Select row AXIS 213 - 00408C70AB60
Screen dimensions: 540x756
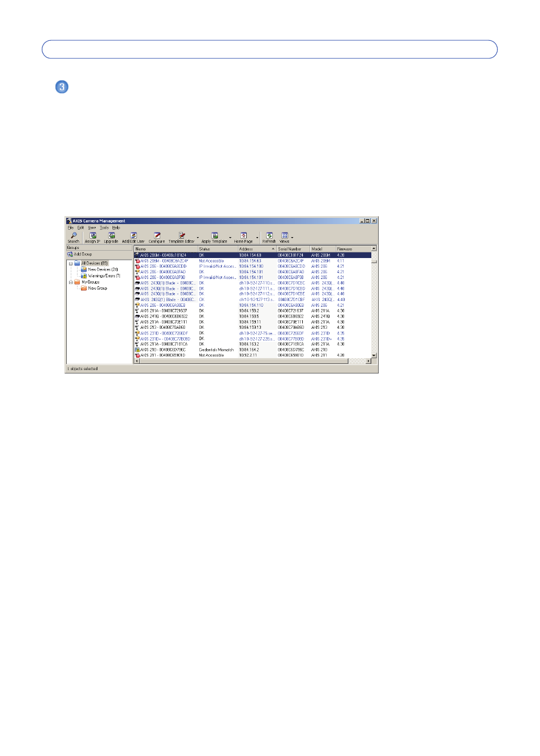pyautogui.click(x=252, y=328)
